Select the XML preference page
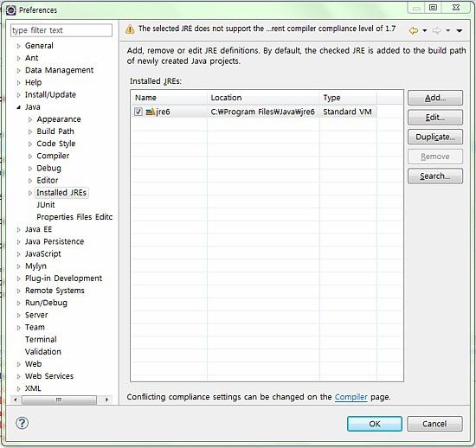The image size is (476, 448). pos(33,388)
